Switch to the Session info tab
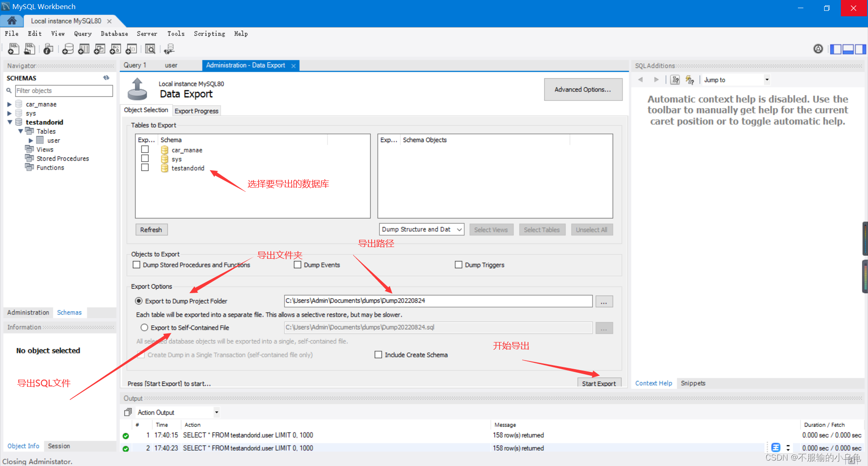The height and width of the screenshot is (466, 868). click(59, 446)
